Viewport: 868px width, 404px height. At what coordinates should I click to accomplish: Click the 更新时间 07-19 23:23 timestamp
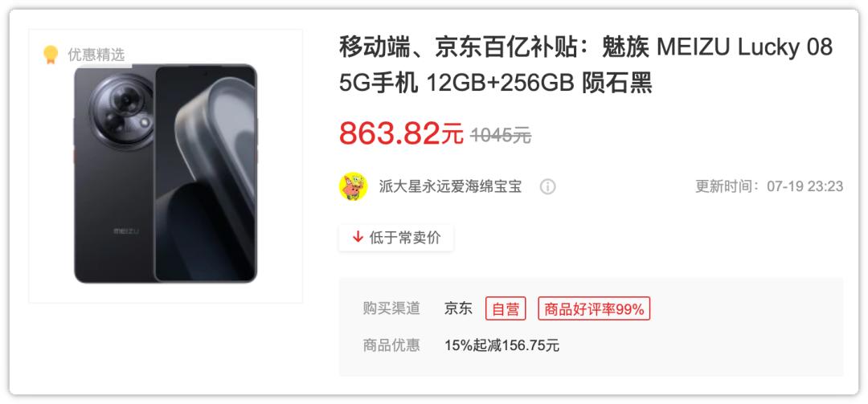click(769, 186)
